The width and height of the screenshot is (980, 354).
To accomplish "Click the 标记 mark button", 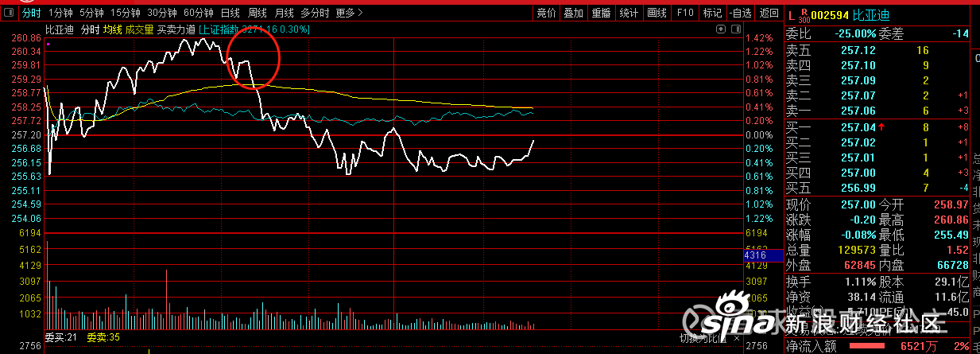I will point(712,13).
